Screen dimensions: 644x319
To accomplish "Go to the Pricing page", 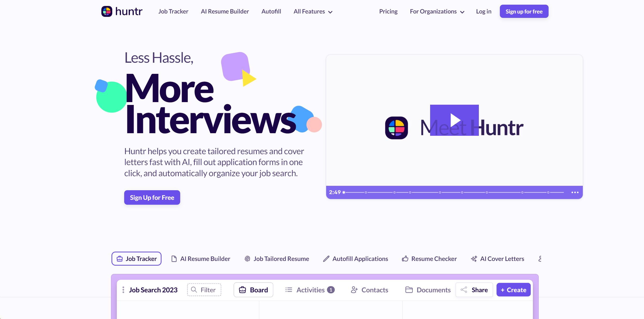I will [x=388, y=11].
